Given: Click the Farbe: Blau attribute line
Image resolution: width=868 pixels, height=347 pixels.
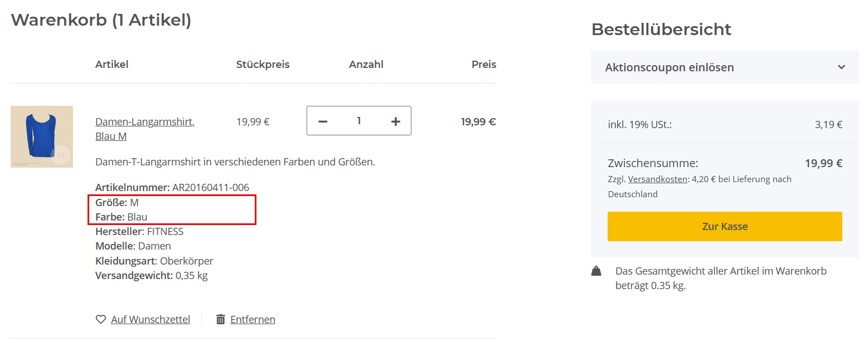Looking at the screenshot, I should [122, 217].
